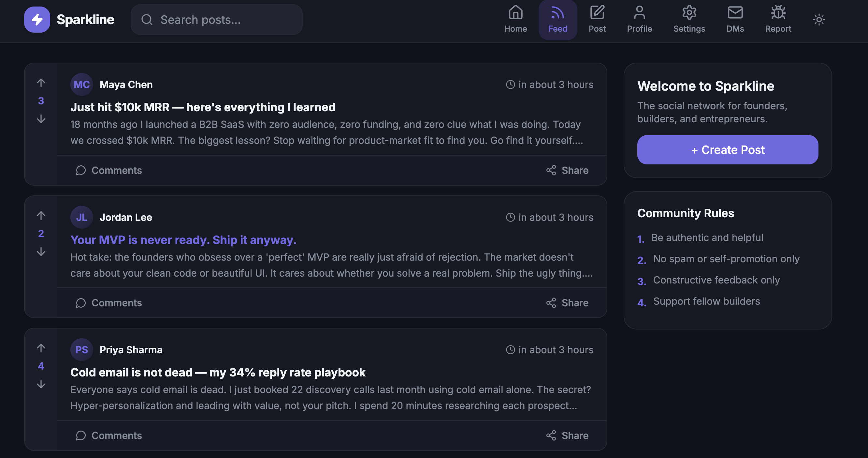Viewport: 868px width, 458px height.
Task: Downvote Maya Chen's post
Action: (x=41, y=119)
